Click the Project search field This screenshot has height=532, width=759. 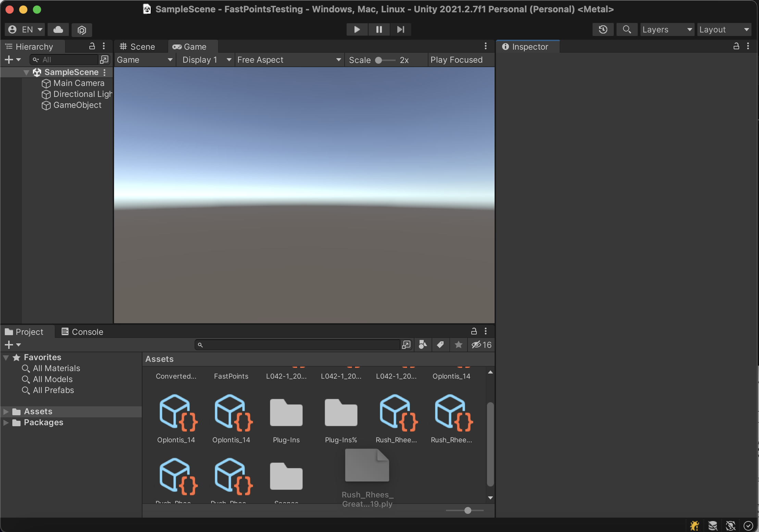click(x=297, y=345)
